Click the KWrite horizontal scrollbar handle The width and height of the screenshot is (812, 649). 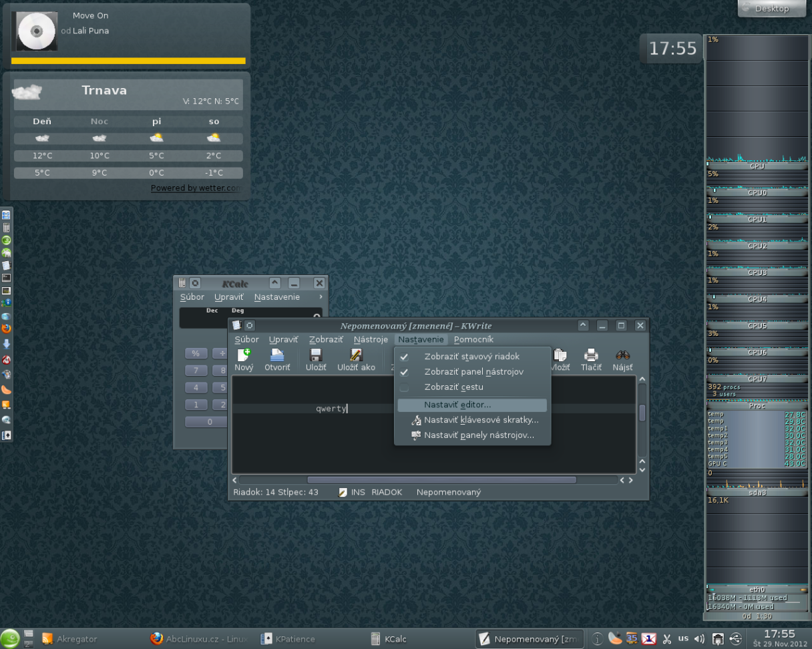(x=441, y=480)
